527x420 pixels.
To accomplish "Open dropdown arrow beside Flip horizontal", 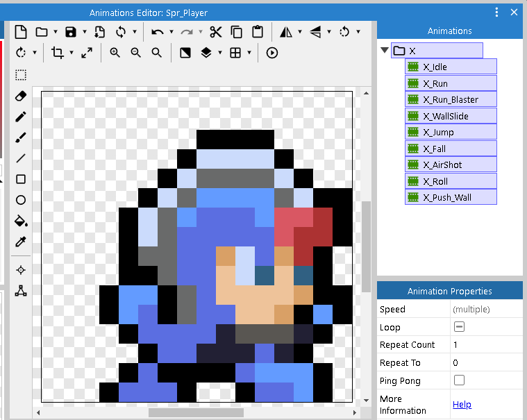I will click(x=300, y=32).
